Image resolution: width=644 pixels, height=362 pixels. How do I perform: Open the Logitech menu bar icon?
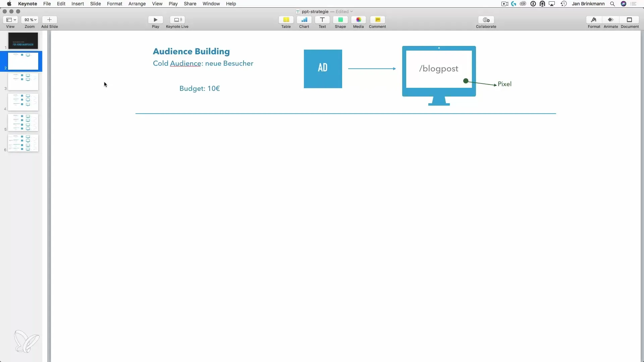click(x=514, y=4)
